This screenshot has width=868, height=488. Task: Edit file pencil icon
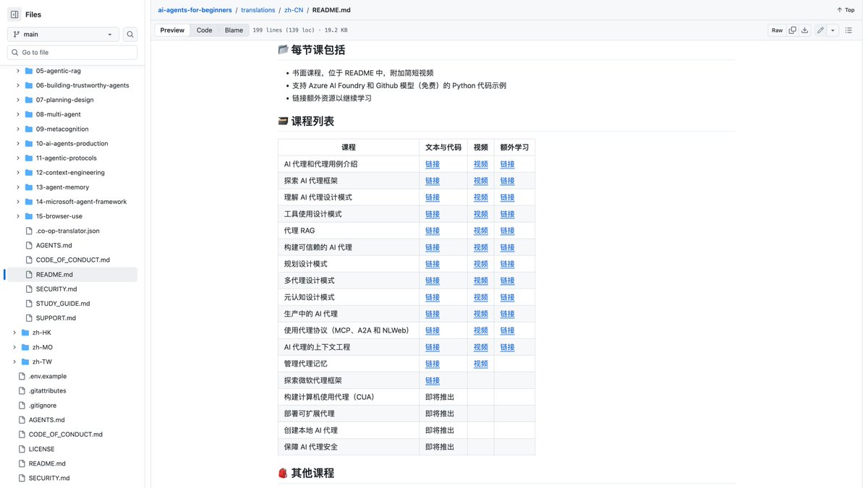(820, 30)
